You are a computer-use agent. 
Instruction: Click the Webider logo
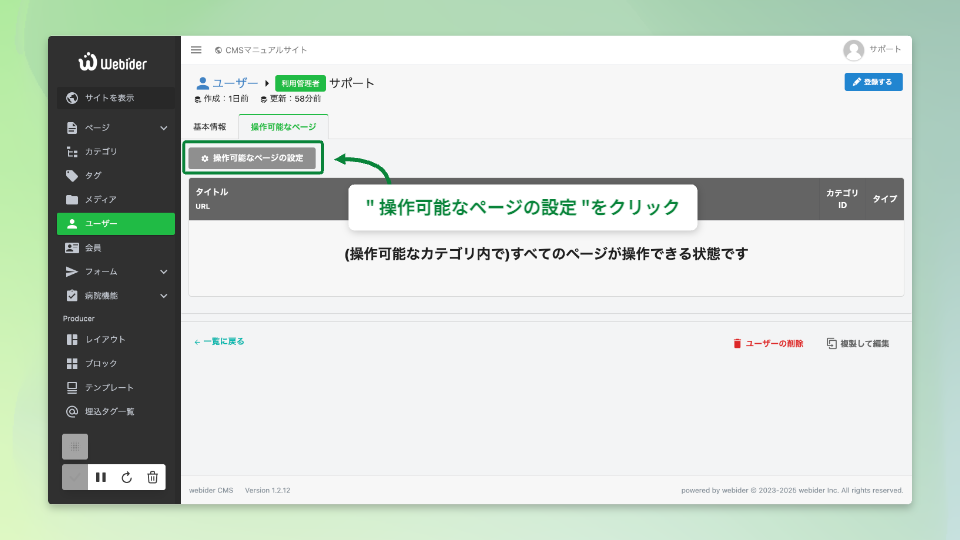(113, 62)
